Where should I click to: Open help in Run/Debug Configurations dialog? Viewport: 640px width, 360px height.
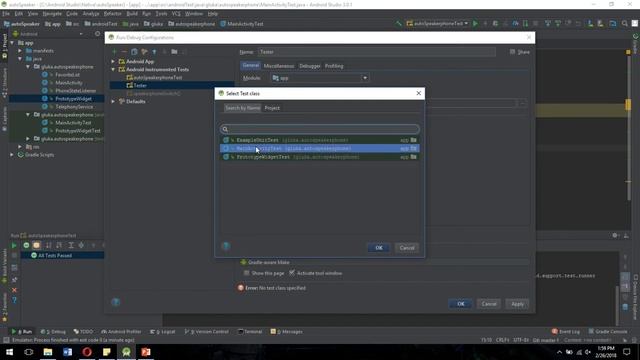point(116,302)
